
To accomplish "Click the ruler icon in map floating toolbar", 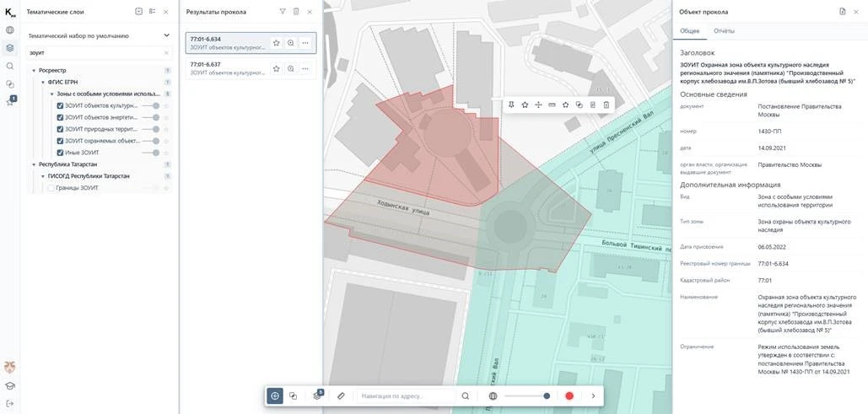I will [552, 105].
